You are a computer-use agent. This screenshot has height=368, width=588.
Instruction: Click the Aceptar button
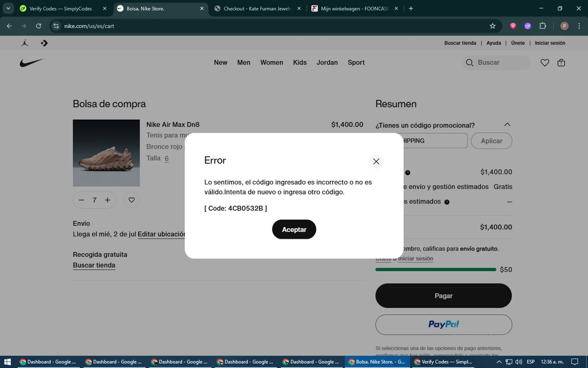(294, 230)
